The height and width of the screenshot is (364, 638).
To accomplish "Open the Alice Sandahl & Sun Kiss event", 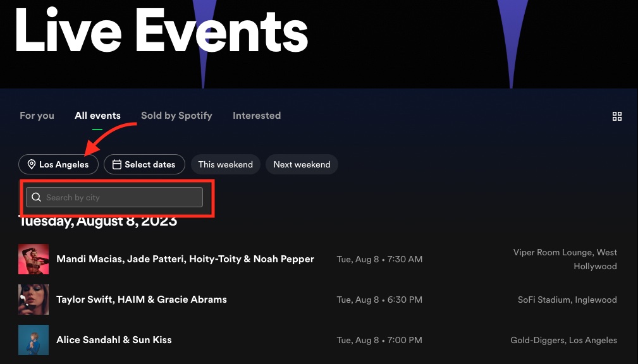I will (114, 339).
